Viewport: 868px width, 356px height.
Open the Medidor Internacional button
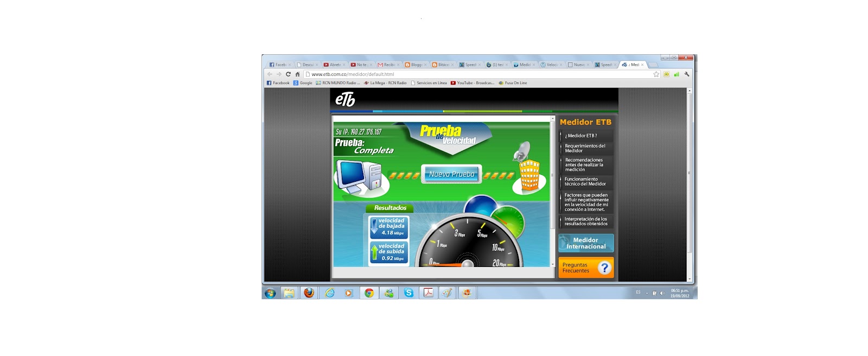(x=586, y=243)
